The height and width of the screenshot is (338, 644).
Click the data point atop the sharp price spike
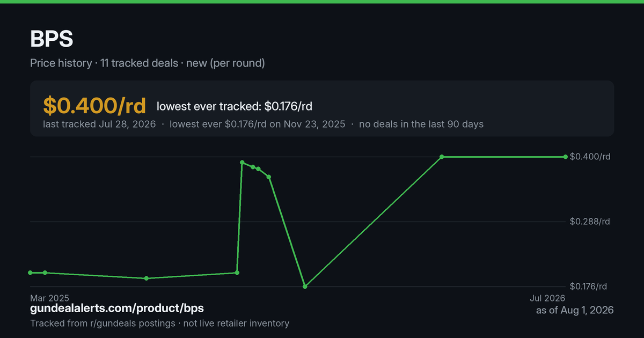pos(242,162)
